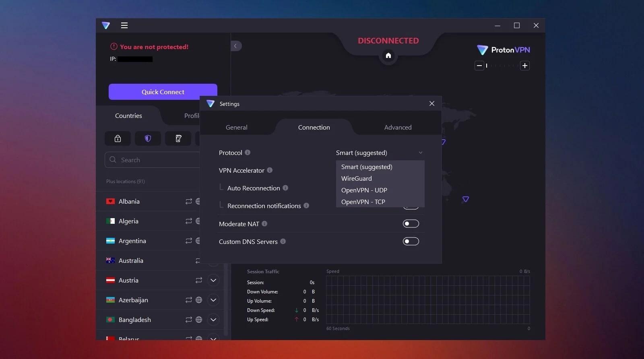Click the home icon under Disconnected
The height and width of the screenshot is (359, 644).
click(x=388, y=56)
